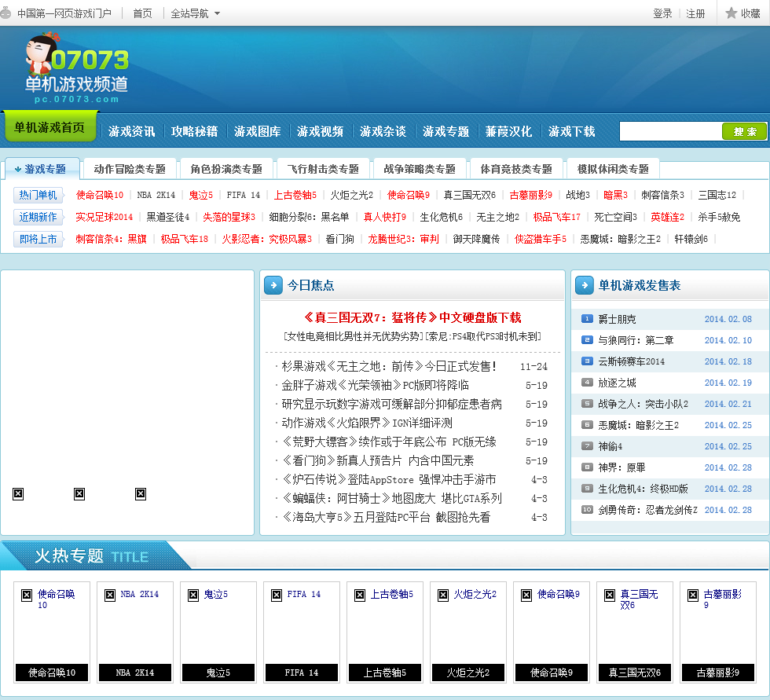This screenshot has height=700, width=770.
Task: Open the 游戏图库 menu item
Action: coord(258,131)
